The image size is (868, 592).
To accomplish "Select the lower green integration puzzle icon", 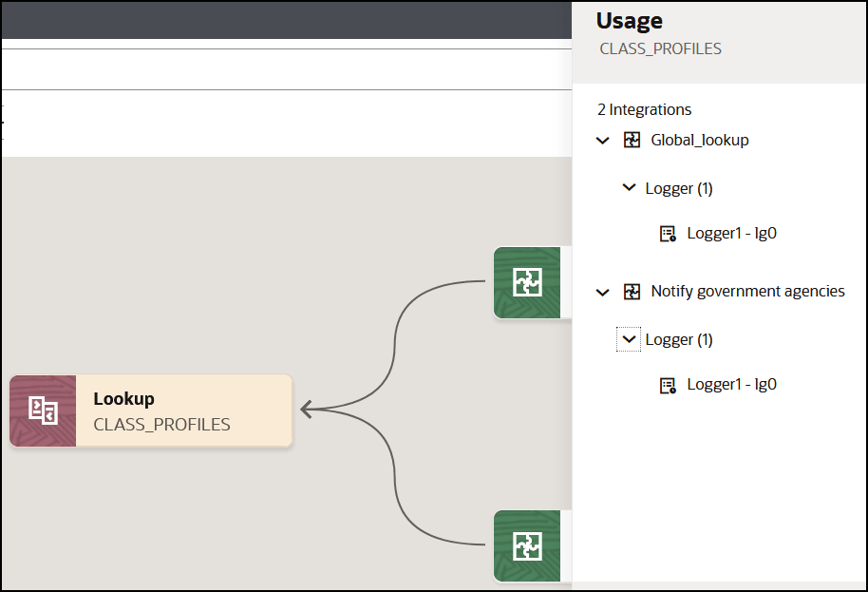I will pos(527,546).
